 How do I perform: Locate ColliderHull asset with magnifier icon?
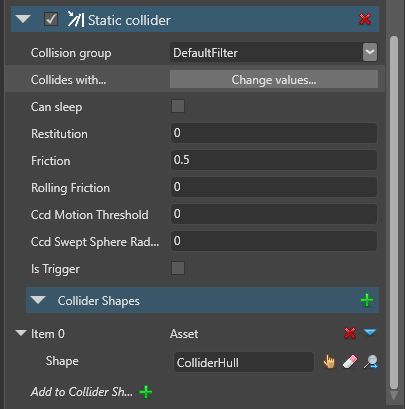coord(371,362)
